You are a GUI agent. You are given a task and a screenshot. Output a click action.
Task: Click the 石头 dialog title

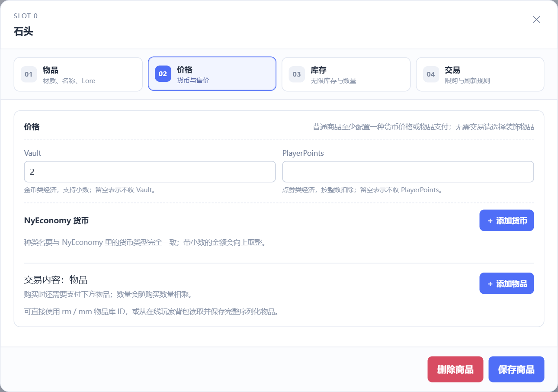point(23,32)
